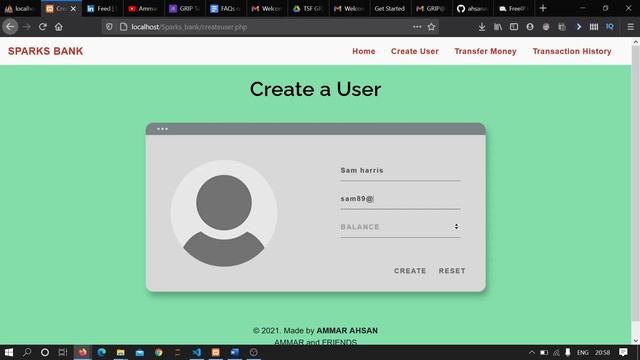Switch to the Get Started tab
The width and height of the screenshot is (640, 360).
coord(389,9)
